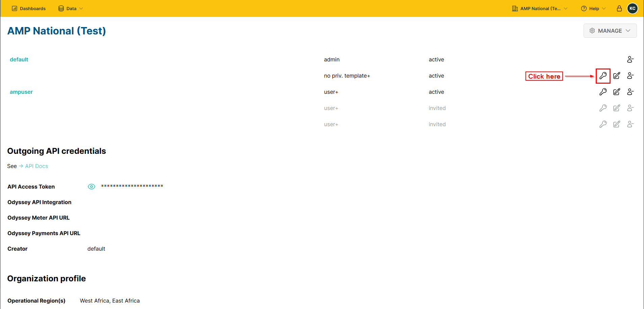Click the 'West Africa, East Africa' region value
The image size is (644, 309).
[x=110, y=301]
